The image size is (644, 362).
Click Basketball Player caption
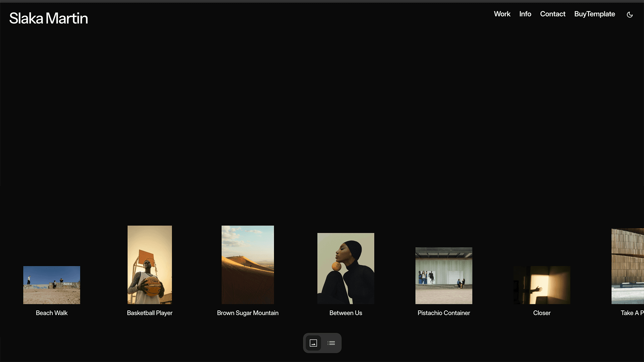pos(150,313)
